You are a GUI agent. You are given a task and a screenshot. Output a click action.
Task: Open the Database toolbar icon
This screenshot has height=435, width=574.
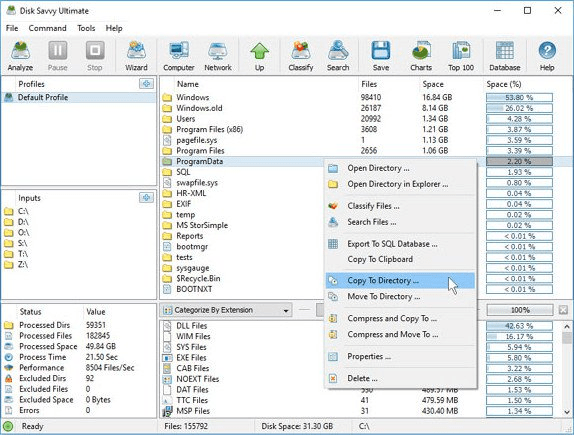tap(504, 56)
